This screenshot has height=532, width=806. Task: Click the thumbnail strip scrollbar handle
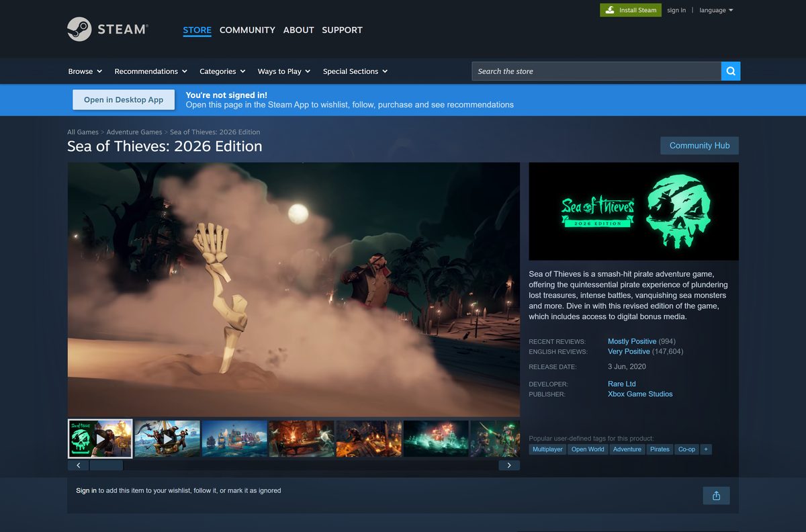pyautogui.click(x=106, y=465)
